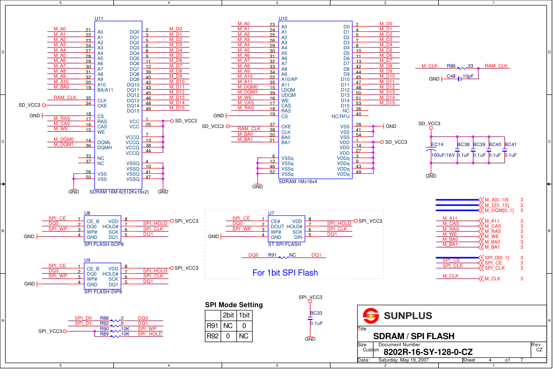Click the NC/RFU pin name inside U10
Screen dimensions: 554x392
[341, 116]
